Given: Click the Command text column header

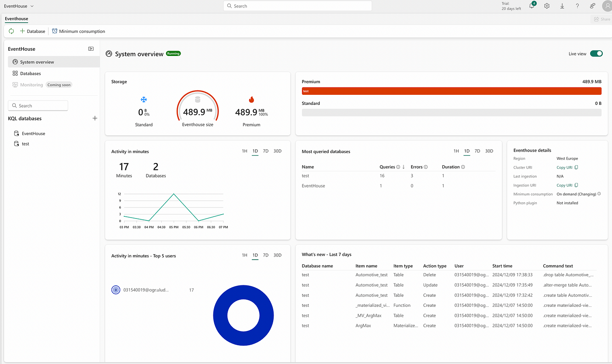Looking at the screenshot, I should coord(558,266).
